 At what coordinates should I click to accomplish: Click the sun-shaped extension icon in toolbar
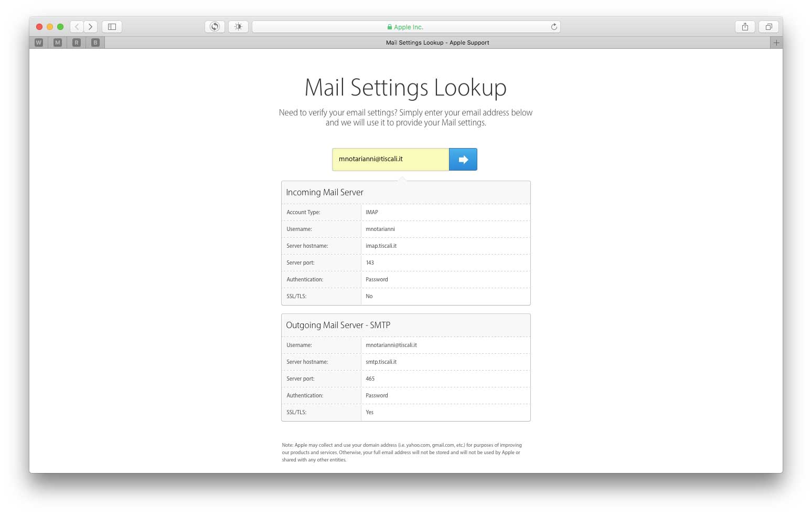238,27
